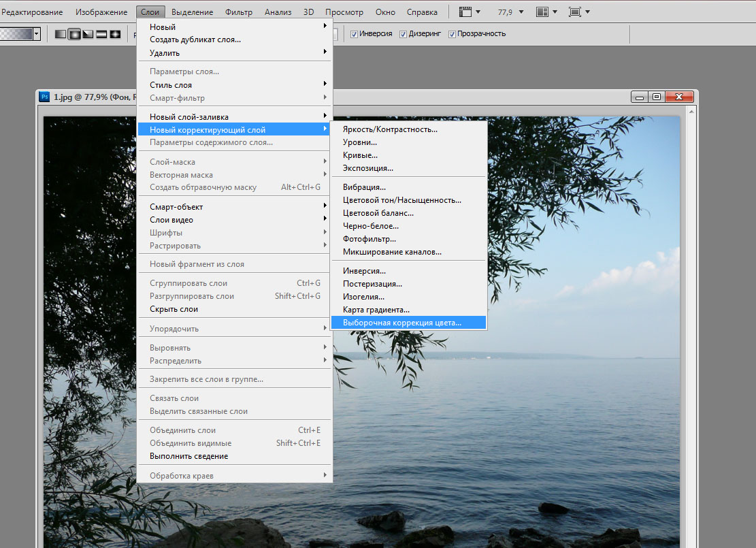The width and height of the screenshot is (756, 548).
Task: Open the Справка menu
Action: [x=422, y=12]
